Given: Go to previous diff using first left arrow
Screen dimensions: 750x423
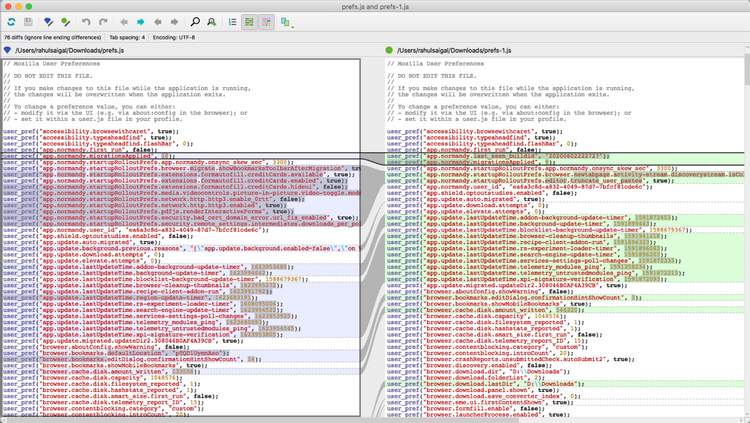Looking at the screenshot, I should tap(124, 21).
